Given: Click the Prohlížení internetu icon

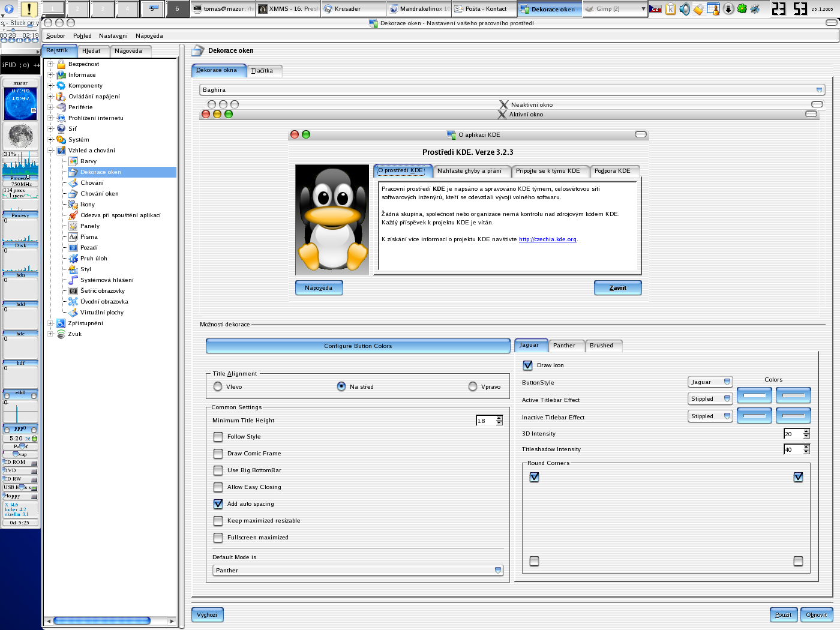Looking at the screenshot, I should point(61,118).
